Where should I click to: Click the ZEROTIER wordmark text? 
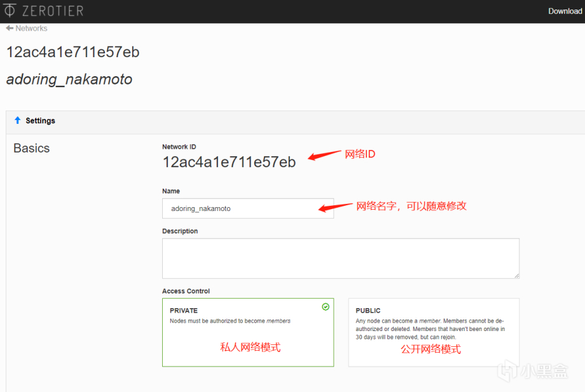click(x=53, y=11)
